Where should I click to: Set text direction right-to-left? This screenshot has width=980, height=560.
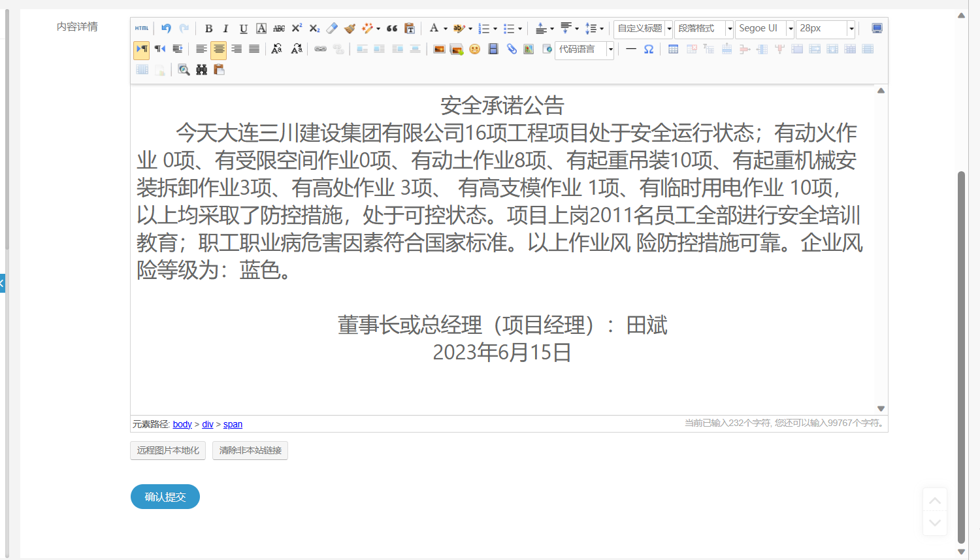pyautogui.click(x=159, y=49)
